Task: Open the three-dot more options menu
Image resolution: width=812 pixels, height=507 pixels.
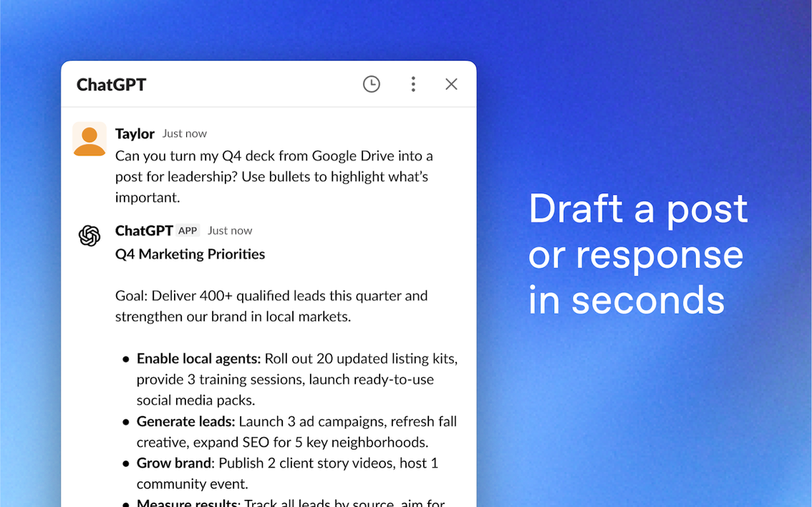Action: [413, 84]
